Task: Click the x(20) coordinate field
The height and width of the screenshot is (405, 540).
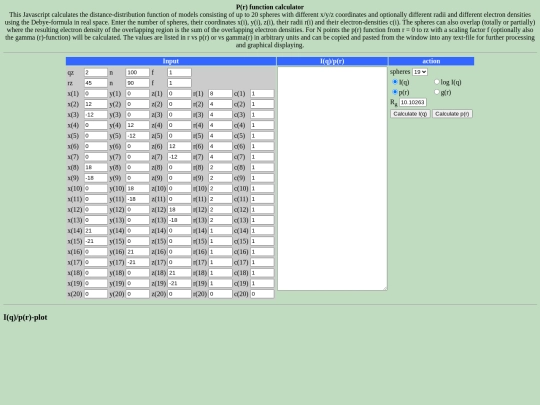Action: point(96,294)
